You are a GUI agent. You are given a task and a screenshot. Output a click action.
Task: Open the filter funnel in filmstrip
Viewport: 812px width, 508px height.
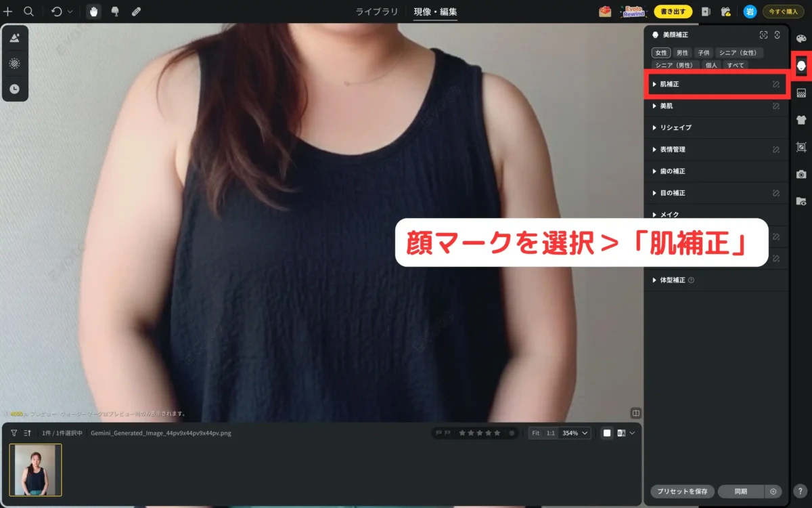click(14, 433)
